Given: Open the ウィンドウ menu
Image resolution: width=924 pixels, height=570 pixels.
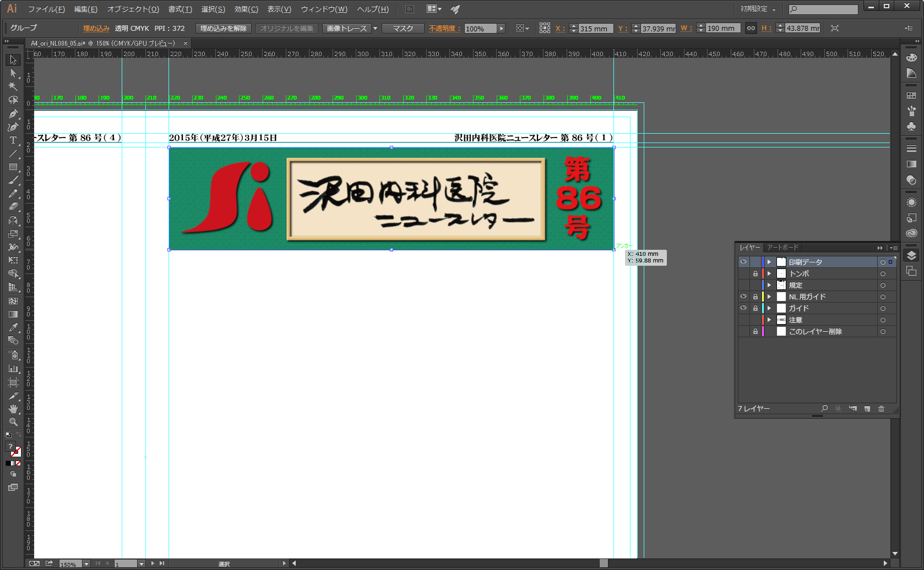Looking at the screenshot, I should pyautogui.click(x=324, y=9).
